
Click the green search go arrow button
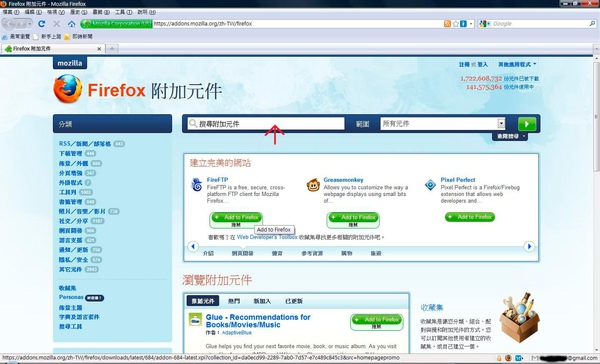(527, 124)
